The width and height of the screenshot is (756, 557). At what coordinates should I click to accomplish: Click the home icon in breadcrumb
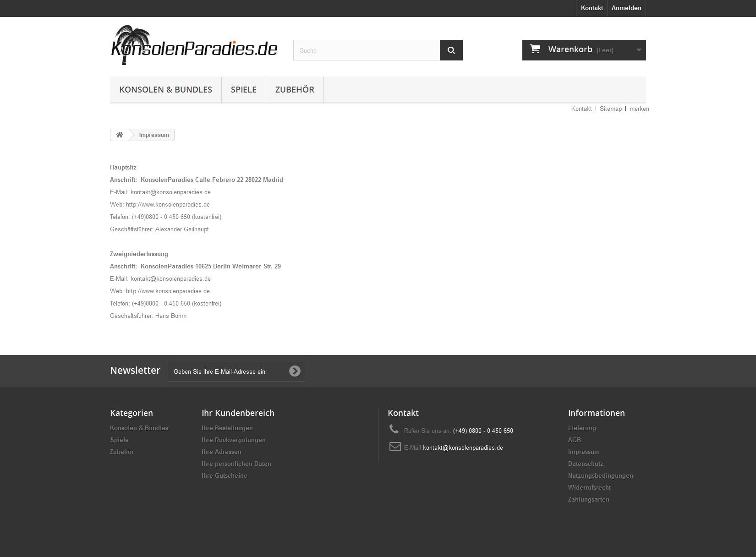120,135
